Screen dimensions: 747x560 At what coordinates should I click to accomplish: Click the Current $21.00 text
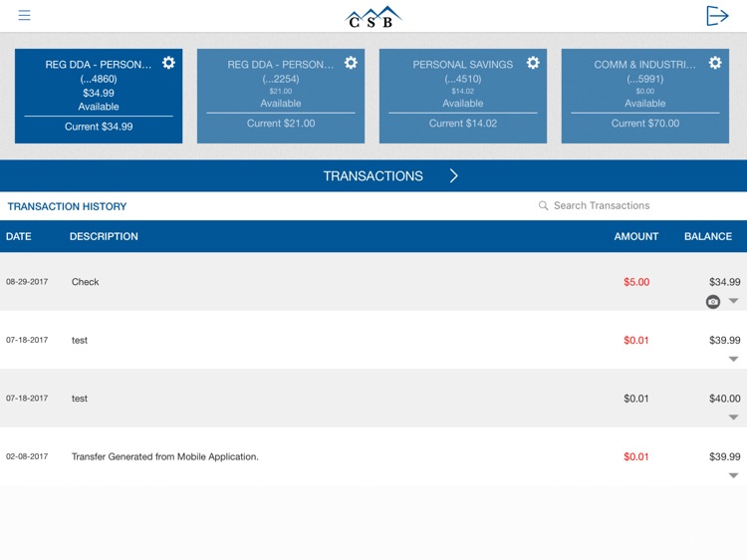coord(281,123)
